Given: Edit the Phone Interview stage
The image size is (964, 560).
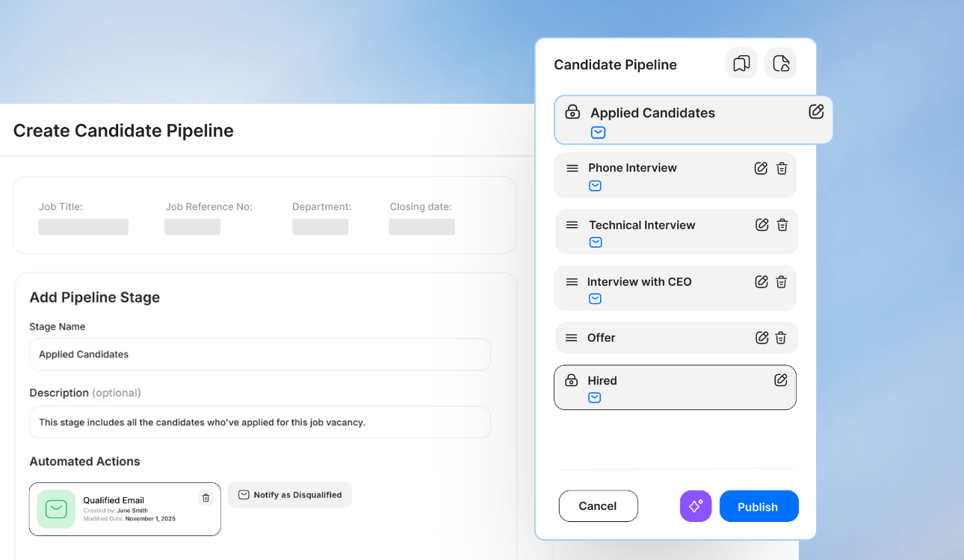Looking at the screenshot, I should (761, 168).
